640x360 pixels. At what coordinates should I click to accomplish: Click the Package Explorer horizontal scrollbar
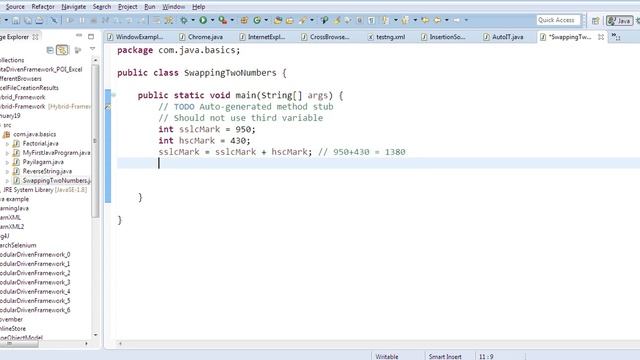click(x=20, y=344)
